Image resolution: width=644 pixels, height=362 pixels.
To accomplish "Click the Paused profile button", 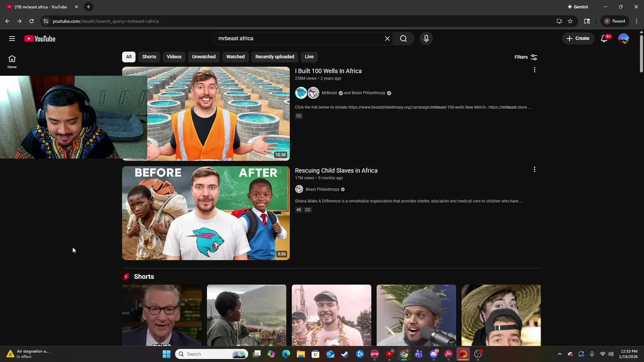I will pyautogui.click(x=615, y=21).
